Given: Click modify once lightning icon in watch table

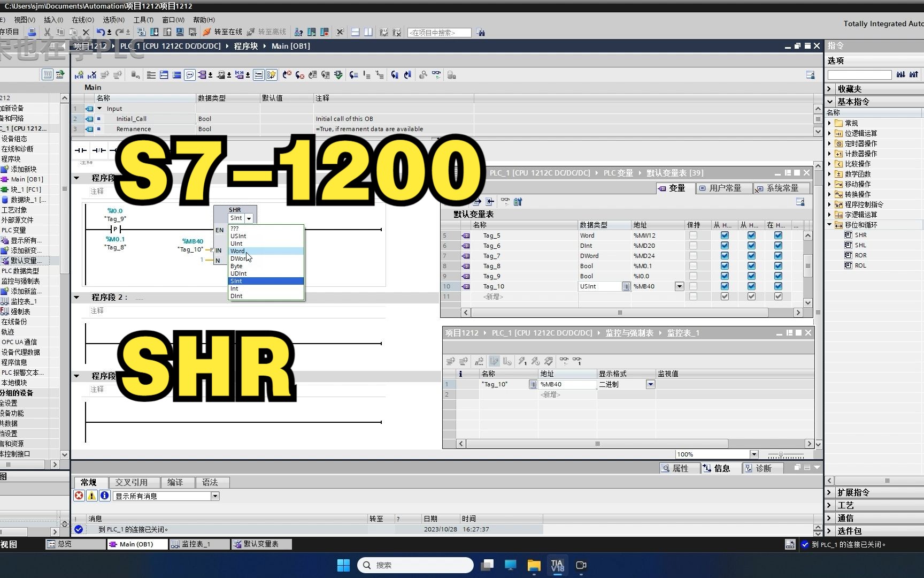Looking at the screenshot, I should (x=522, y=361).
